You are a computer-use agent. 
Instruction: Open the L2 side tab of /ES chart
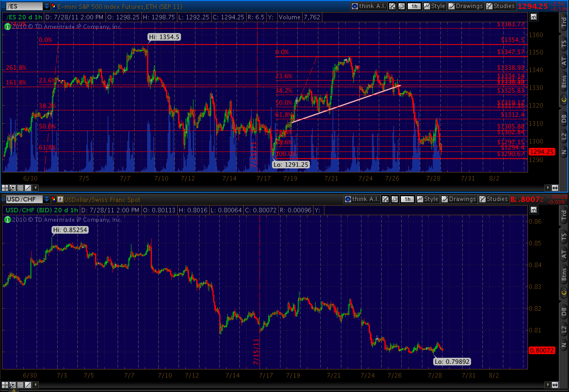[564, 137]
